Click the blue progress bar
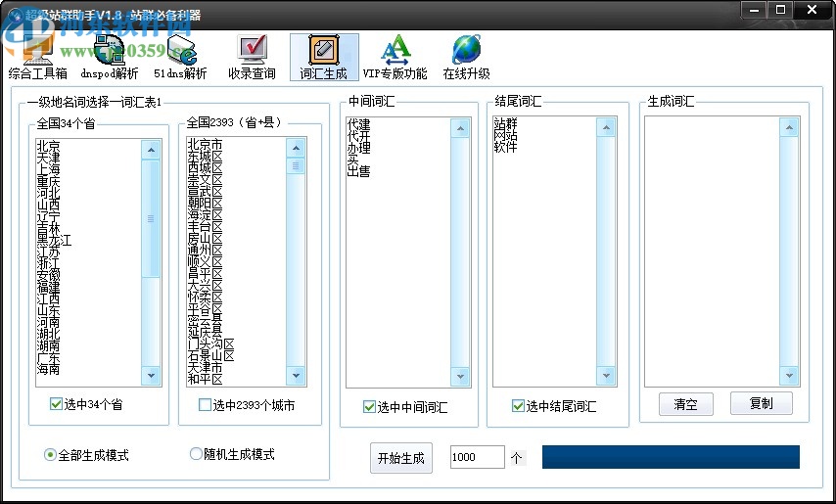 tap(671, 457)
